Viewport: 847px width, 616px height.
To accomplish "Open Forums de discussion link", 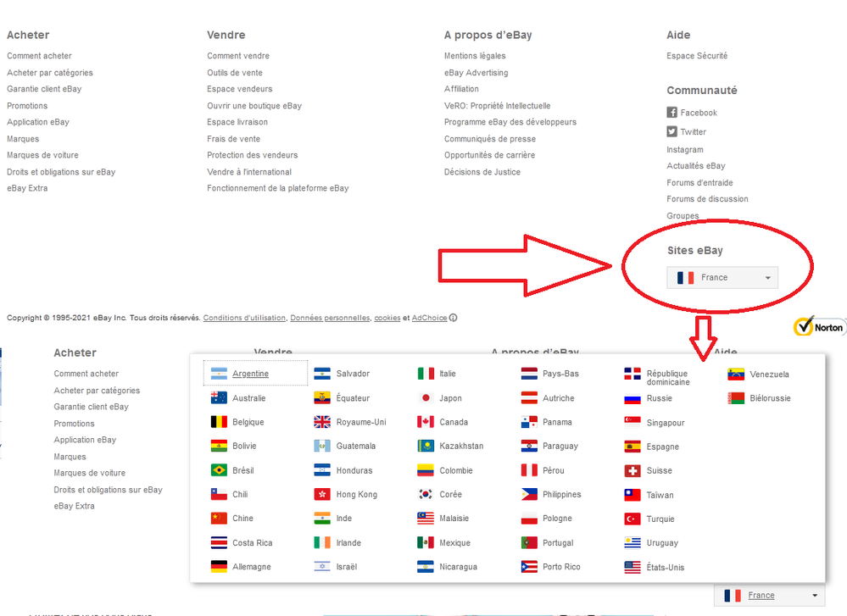I will (707, 198).
